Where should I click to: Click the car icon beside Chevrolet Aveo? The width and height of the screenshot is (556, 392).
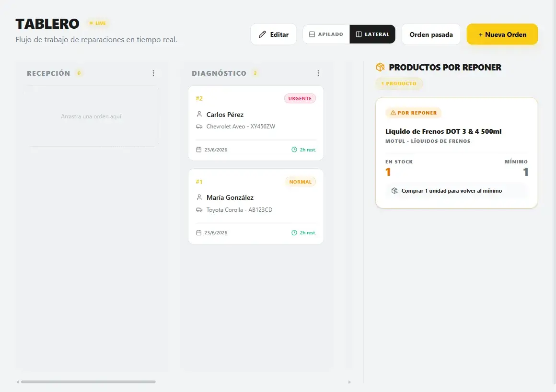[x=199, y=127]
